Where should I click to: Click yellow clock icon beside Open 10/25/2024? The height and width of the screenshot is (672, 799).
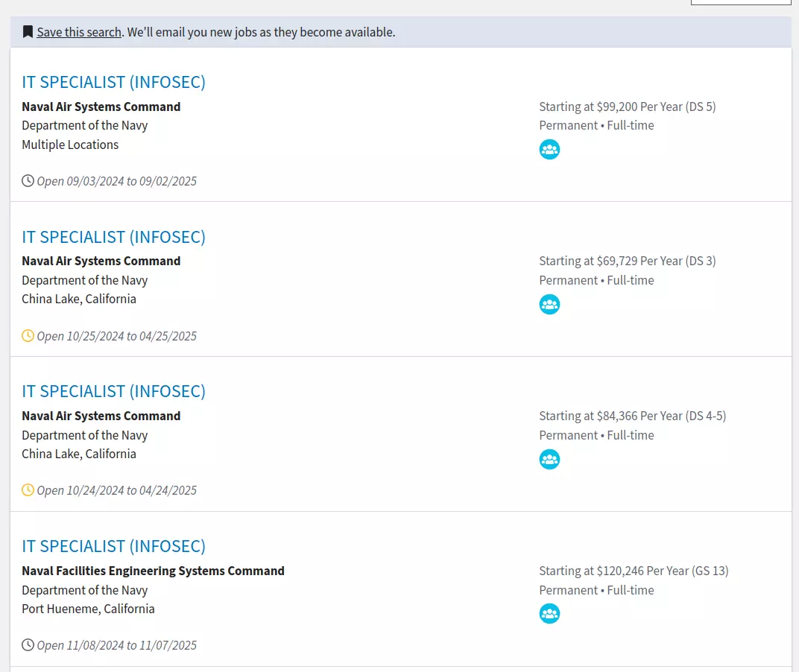(x=28, y=336)
